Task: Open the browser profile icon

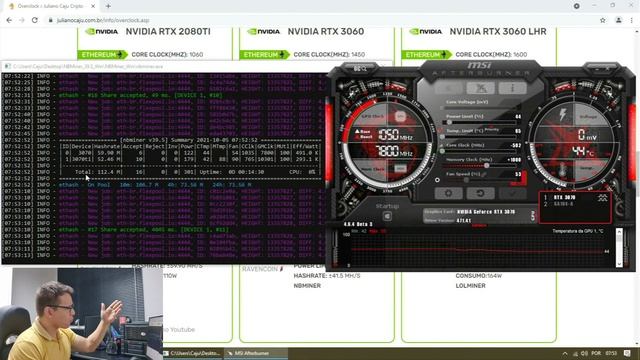Action: [x=618, y=20]
